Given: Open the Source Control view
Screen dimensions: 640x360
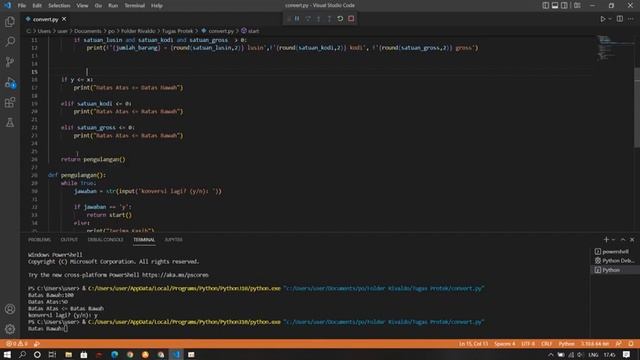Looking at the screenshot, I should click(x=10, y=62).
